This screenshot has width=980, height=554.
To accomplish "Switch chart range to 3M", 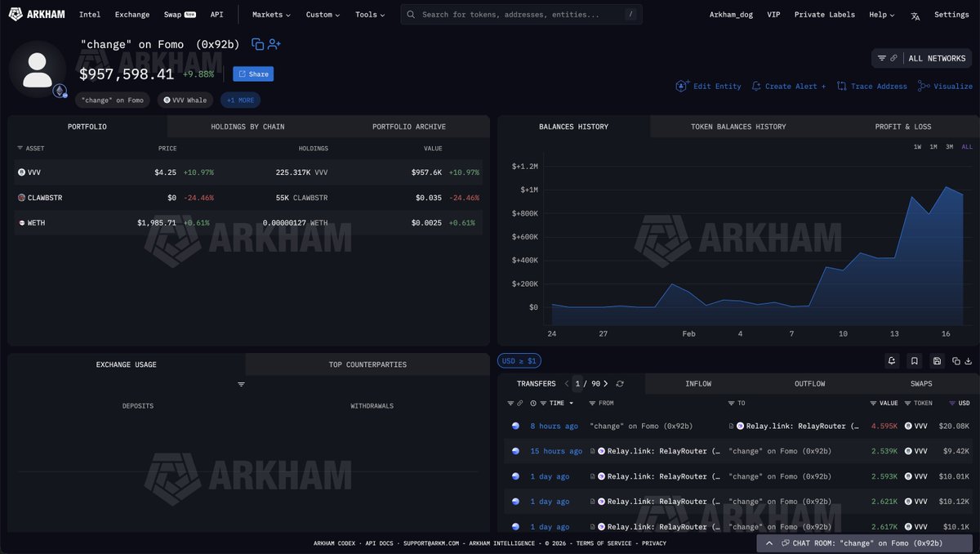I will (x=950, y=147).
